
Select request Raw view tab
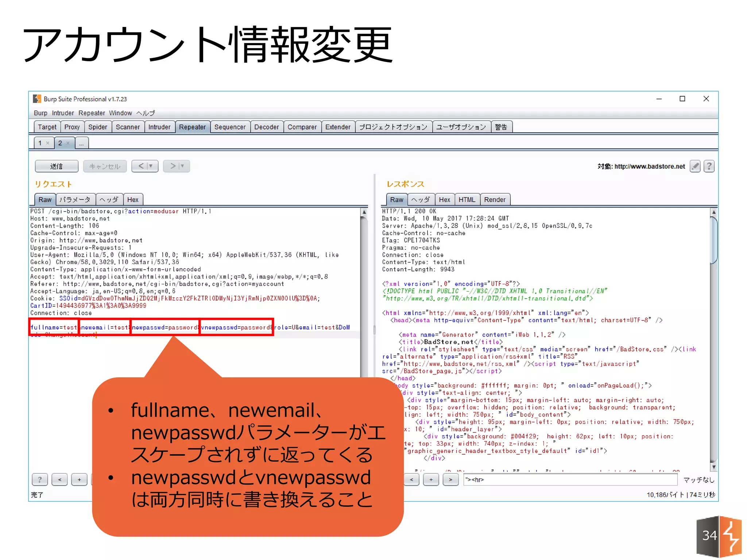coord(45,199)
